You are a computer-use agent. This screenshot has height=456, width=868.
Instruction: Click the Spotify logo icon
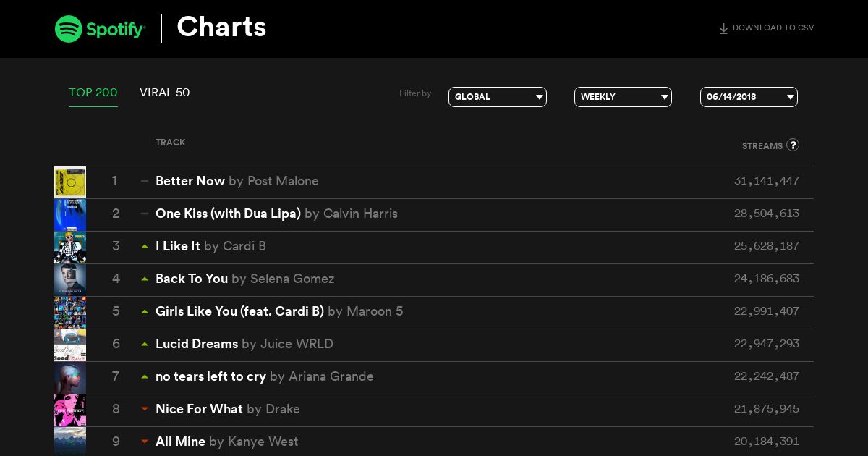(x=68, y=28)
